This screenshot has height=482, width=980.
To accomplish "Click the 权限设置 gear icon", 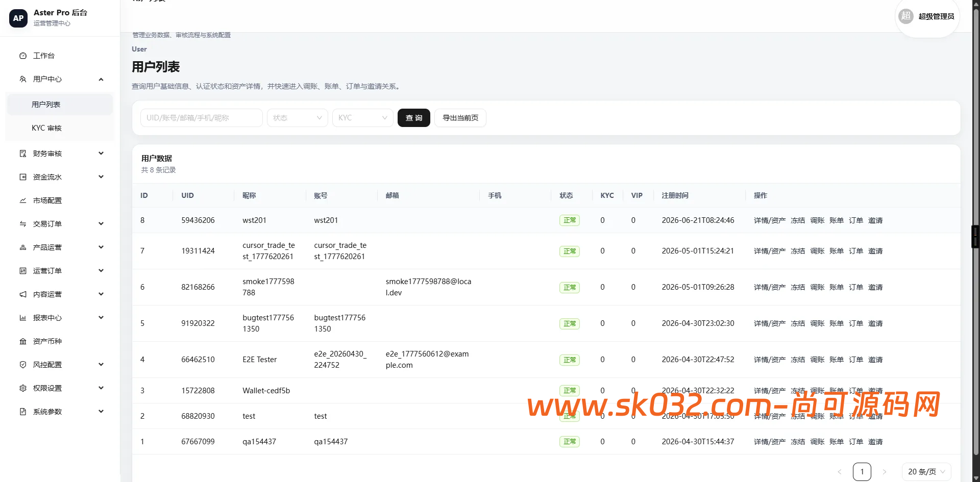I will point(23,388).
